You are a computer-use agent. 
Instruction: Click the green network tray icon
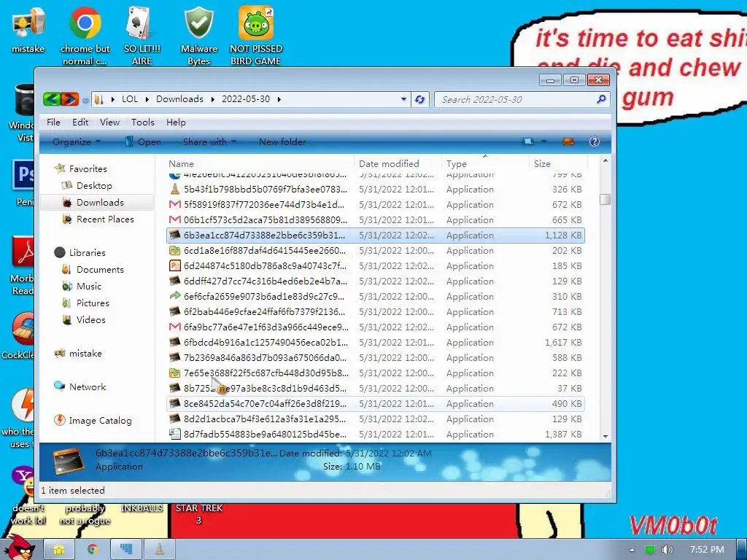click(x=649, y=550)
